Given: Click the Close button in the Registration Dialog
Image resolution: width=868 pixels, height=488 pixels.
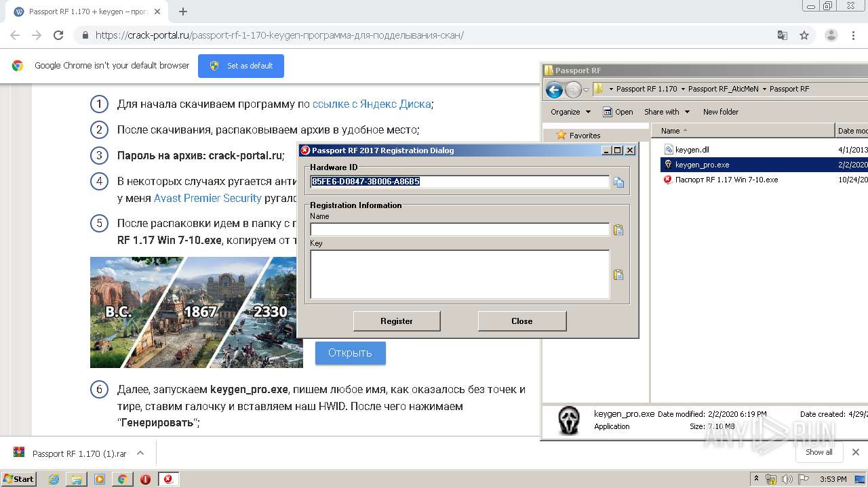Looking at the screenshot, I should click(x=522, y=321).
